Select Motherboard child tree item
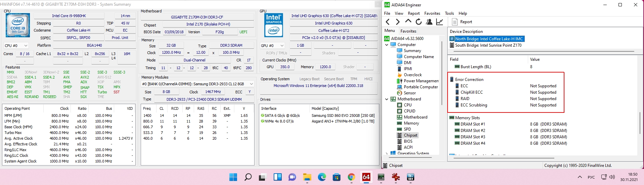Image resolution: width=644 pixels, height=185 pixels. click(412, 117)
